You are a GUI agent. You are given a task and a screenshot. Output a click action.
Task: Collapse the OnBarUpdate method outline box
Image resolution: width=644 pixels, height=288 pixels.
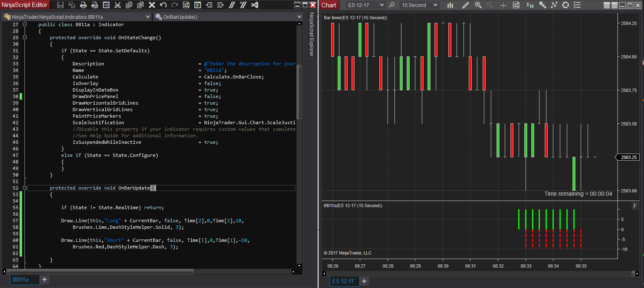point(25,188)
